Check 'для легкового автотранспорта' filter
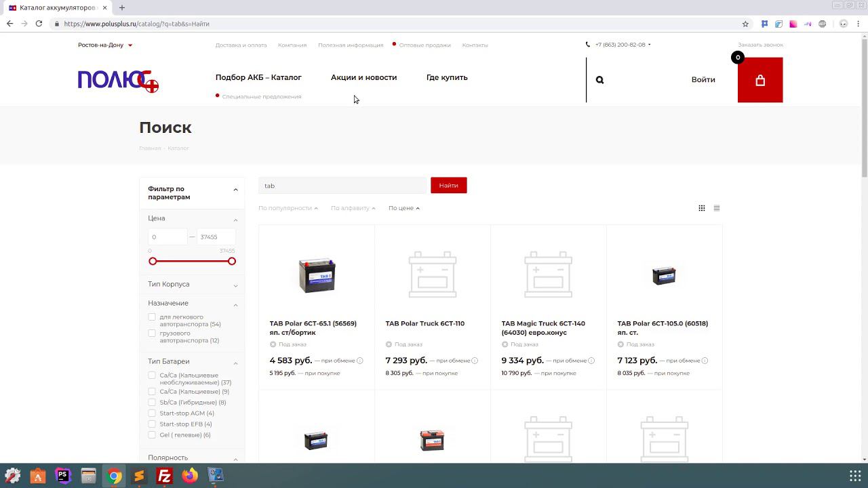This screenshot has width=868, height=488. (152, 317)
